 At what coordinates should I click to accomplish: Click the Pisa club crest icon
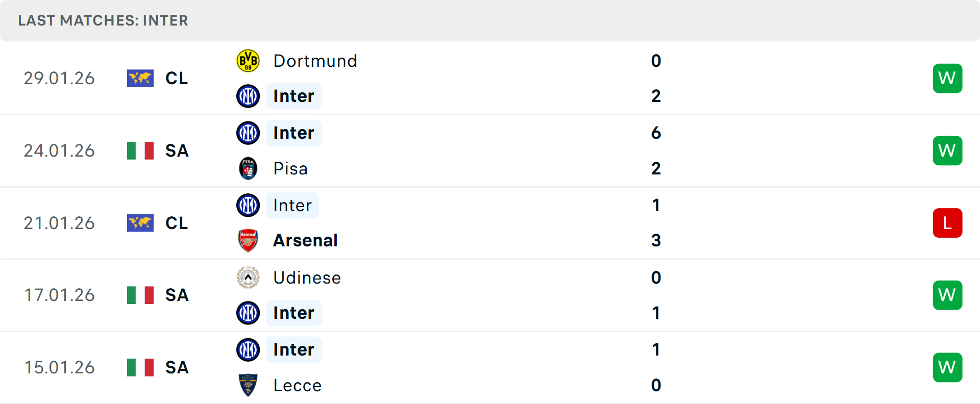coord(248,168)
